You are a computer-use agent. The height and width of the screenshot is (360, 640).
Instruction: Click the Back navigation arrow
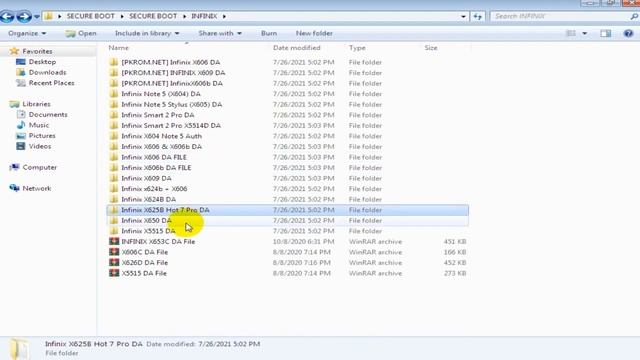click(x=7, y=16)
